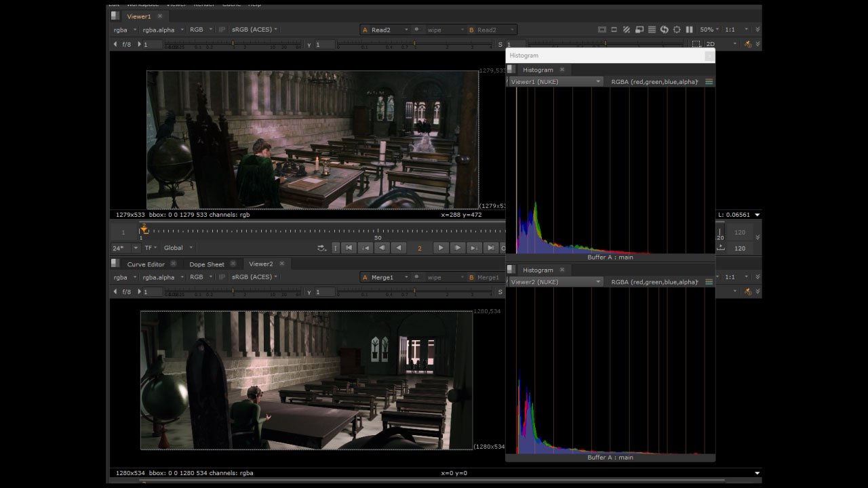Screen dimensions: 868x488
Task: Toggle the saturation S button in Viewer1
Action: point(500,45)
